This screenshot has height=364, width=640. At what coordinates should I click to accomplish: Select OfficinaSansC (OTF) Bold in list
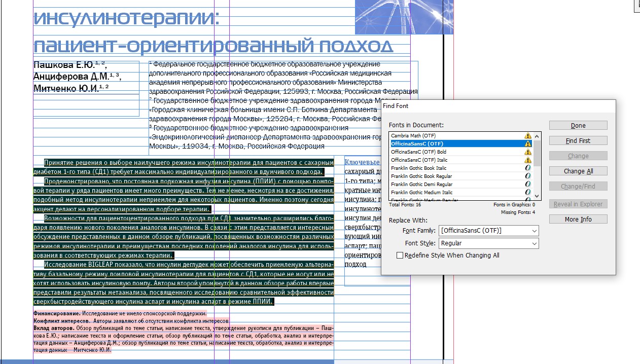tap(418, 152)
